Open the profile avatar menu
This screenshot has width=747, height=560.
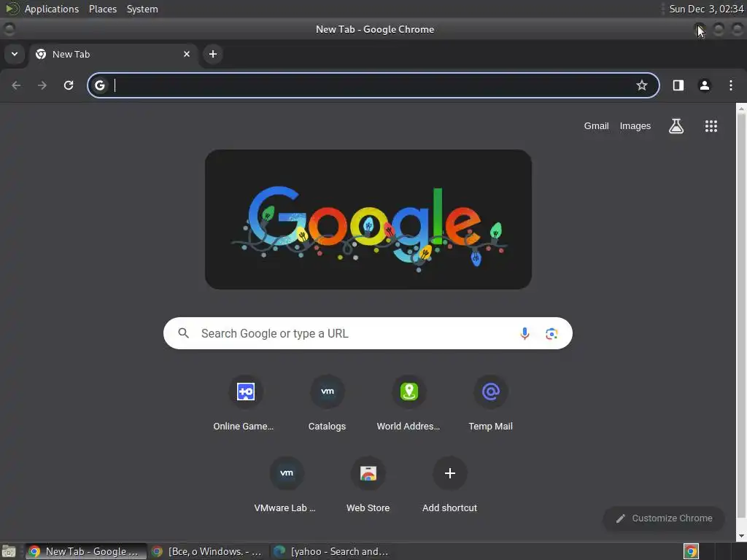pyautogui.click(x=704, y=85)
